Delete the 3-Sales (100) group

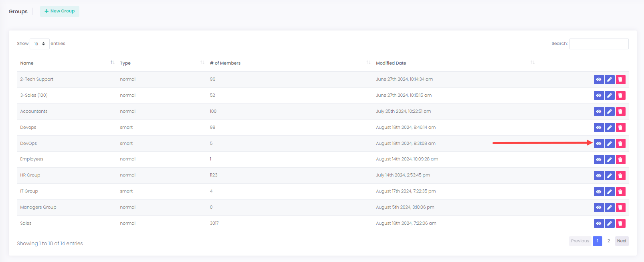coord(620,95)
